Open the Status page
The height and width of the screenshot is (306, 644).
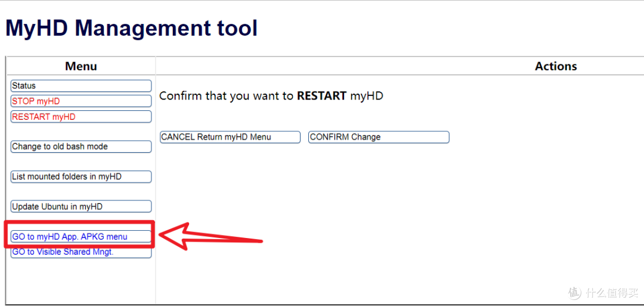[81, 86]
